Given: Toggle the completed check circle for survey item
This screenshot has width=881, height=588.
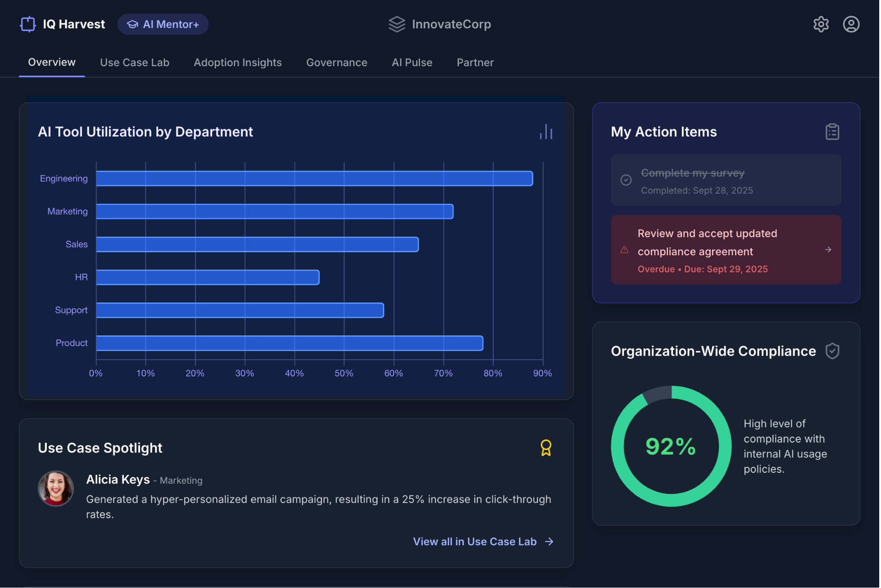Looking at the screenshot, I should coord(626,180).
